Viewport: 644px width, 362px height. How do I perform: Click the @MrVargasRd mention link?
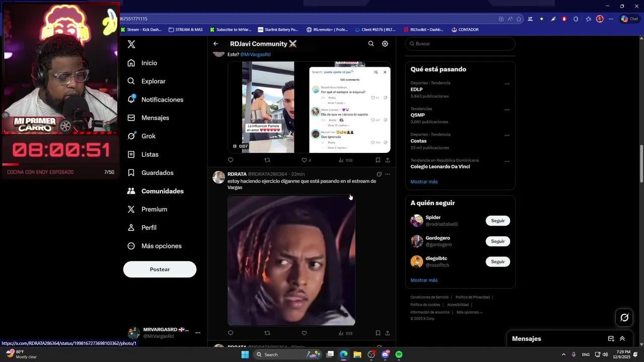[x=255, y=54]
